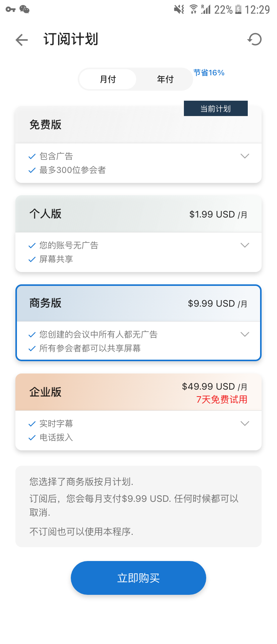The height and width of the screenshot is (644, 277).
Task: Expand the 商务版 feature list
Action: coord(245,334)
